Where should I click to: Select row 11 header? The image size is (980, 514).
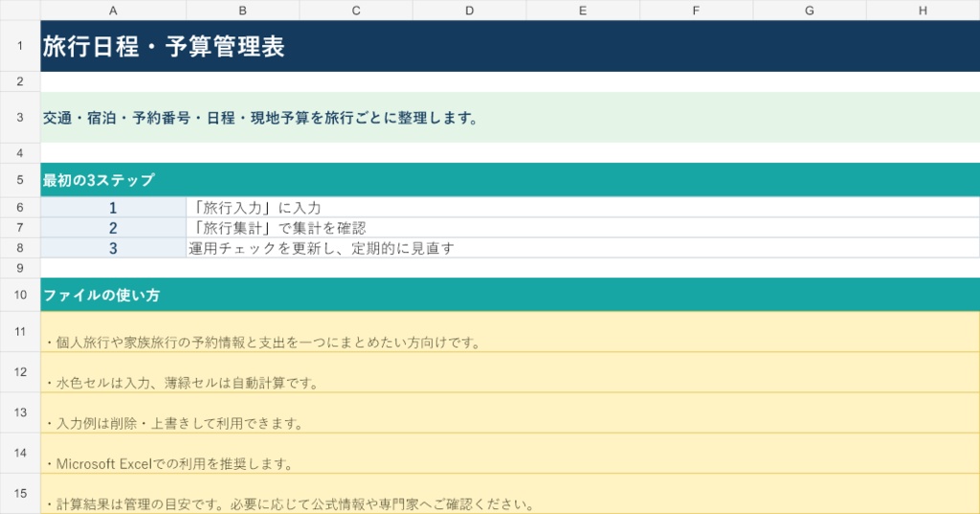click(x=20, y=331)
